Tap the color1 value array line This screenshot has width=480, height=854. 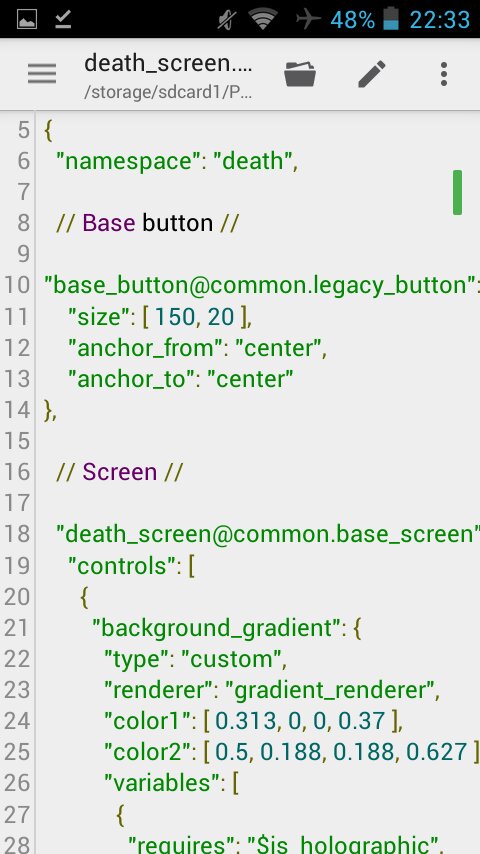(253, 721)
